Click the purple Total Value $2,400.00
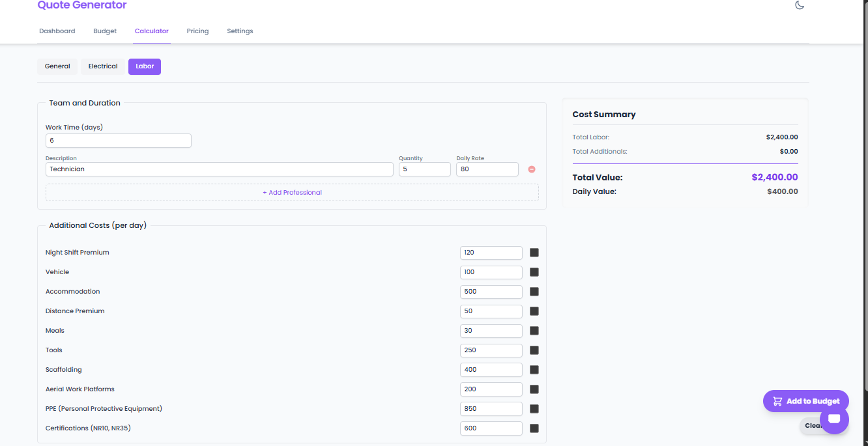The height and width of the screenshot is (446, 868). [775, 177]
